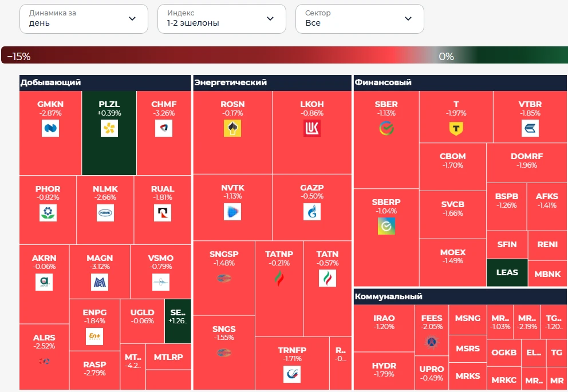The width and height of the screenshot is (568, 392).
Task: Open the Rusal logo under RUAL
Action: tap(163, 212)
